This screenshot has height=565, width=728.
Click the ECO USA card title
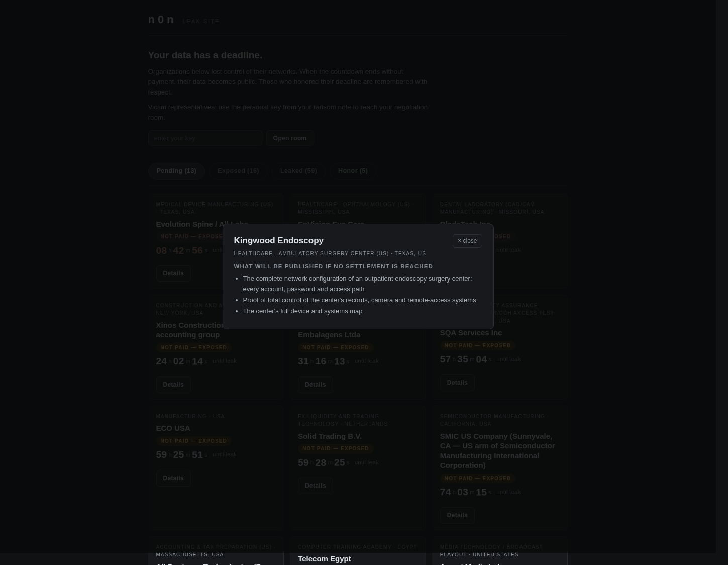coord(173,428)
